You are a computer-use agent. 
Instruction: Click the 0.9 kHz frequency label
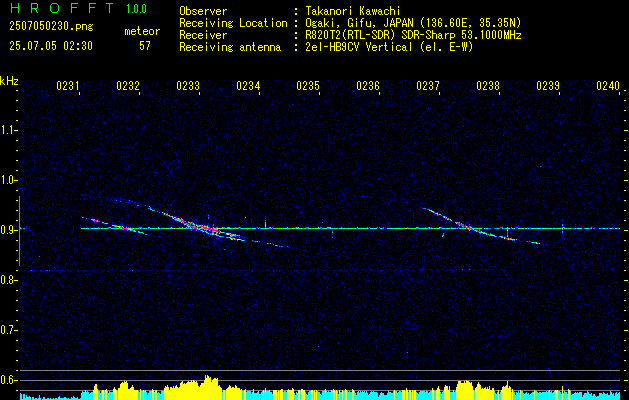[x=8, y=230]
